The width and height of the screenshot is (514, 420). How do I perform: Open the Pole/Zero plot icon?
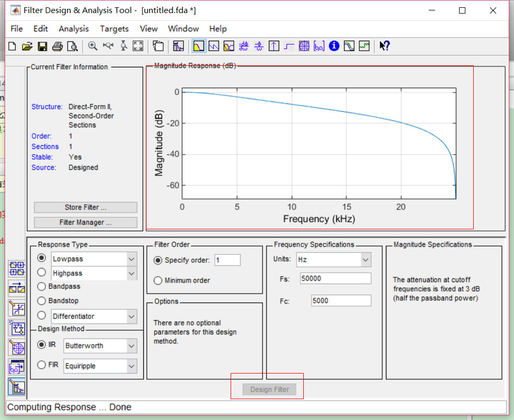304,46
